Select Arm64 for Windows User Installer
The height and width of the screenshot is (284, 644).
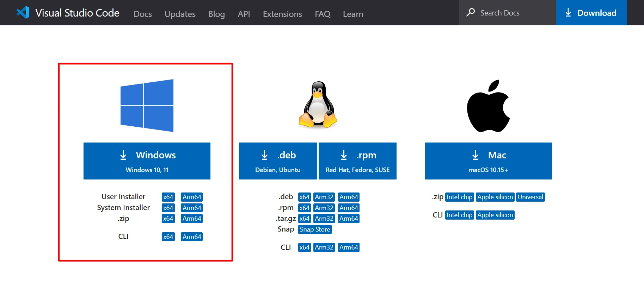[192, 197]
